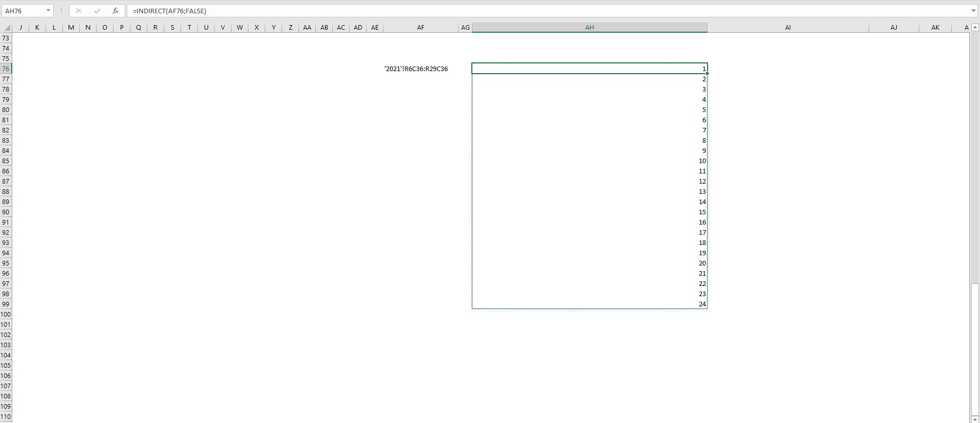
Task: Open the Name Box dropdown arrow
Action: tap(48, 11)
